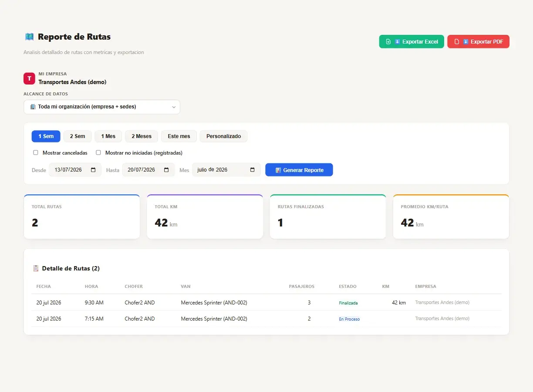Choose the Personalizado range
The width and height of the screenshot is (533, 392).
[x=223, y=136]
